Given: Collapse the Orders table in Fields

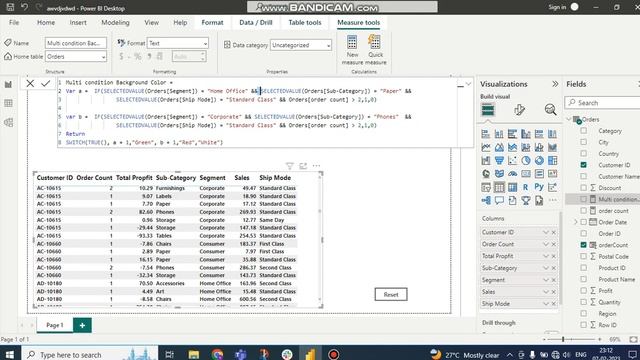Looking at the screenshot, I should coord(569,119).
